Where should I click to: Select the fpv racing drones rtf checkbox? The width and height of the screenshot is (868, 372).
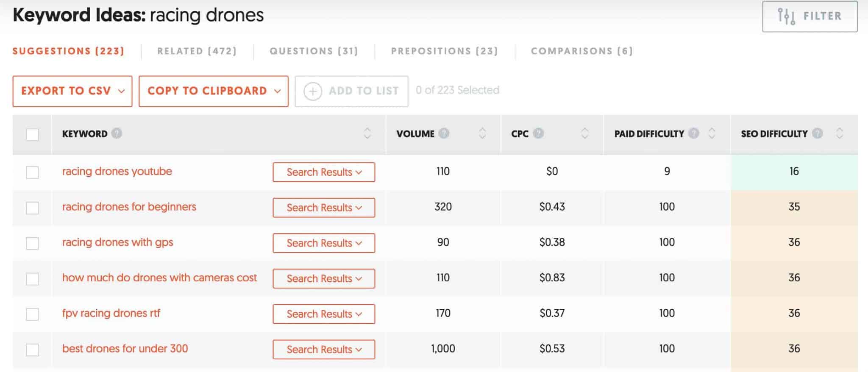(x=32, y=314)
